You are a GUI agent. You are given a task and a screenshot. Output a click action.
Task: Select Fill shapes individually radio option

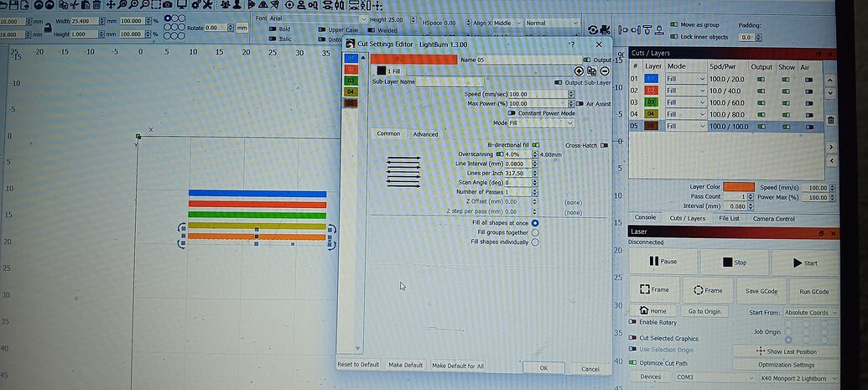point(535,242)
